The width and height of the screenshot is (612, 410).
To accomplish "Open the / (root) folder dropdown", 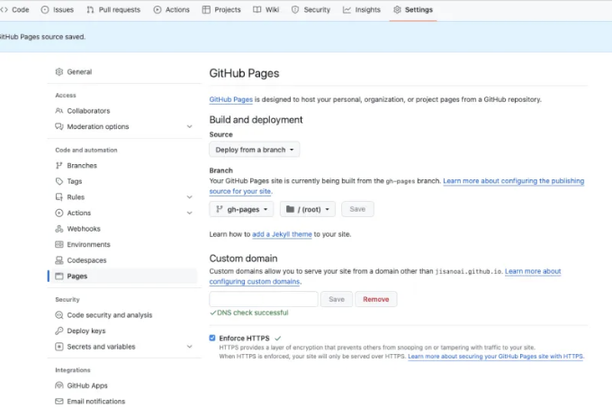I will coord(308,209).
